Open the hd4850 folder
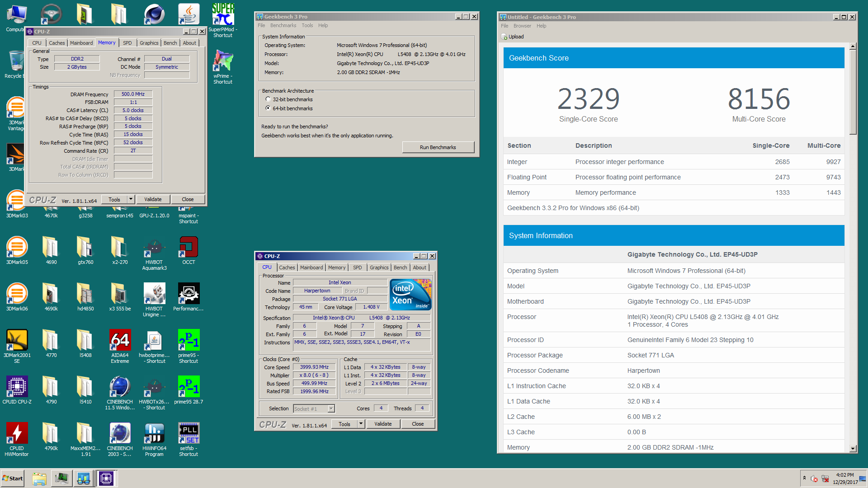The image size is (868, 488). (85, 294)
